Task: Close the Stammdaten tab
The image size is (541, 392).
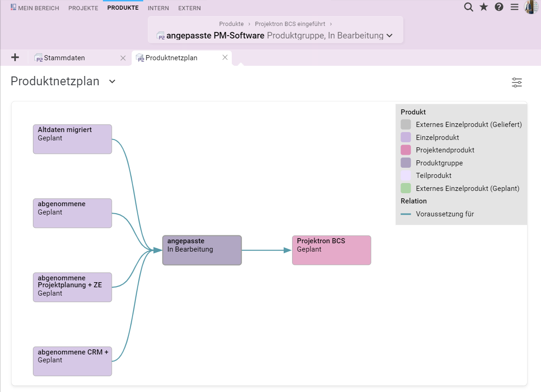Action: pyautogui.click(x=123, y=58)
